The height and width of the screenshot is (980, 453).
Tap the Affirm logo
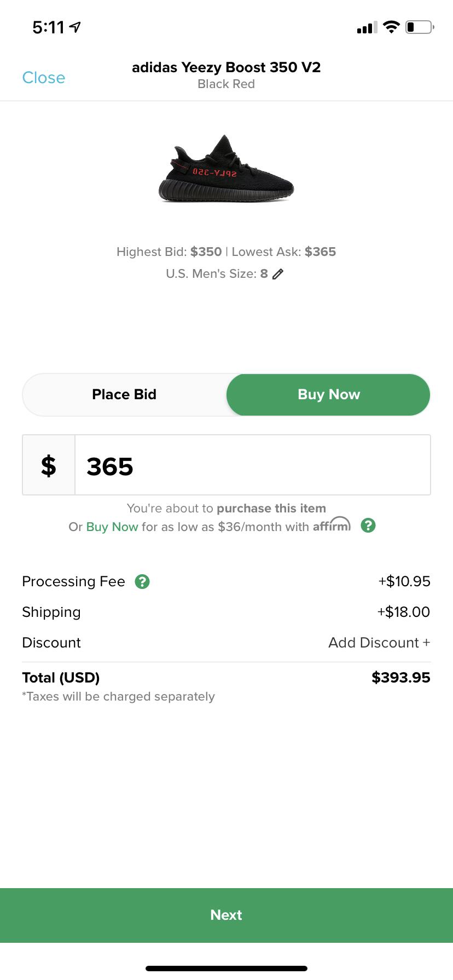click(x=332, y=525)
